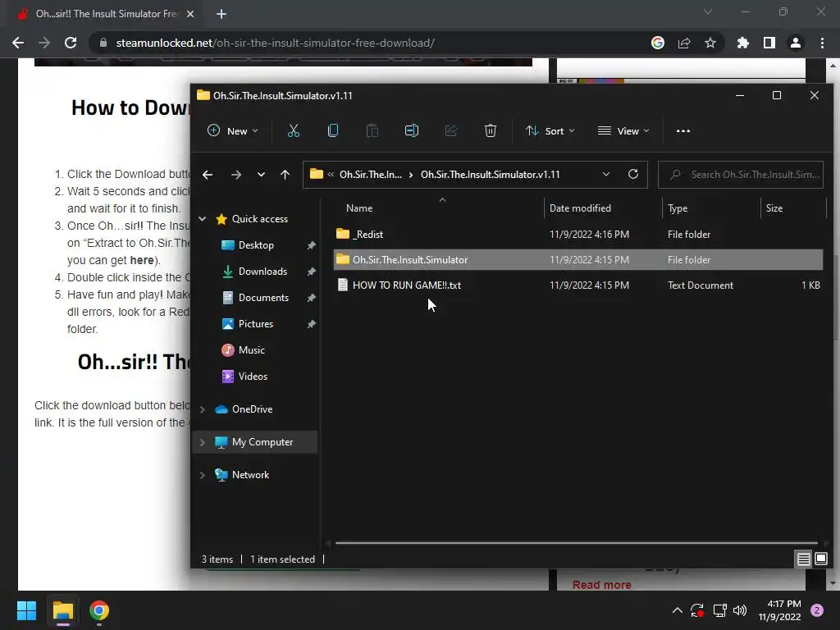Share this page from address bar
The width and height of the screenshot is (840, 630).
[x=684, y=43]
